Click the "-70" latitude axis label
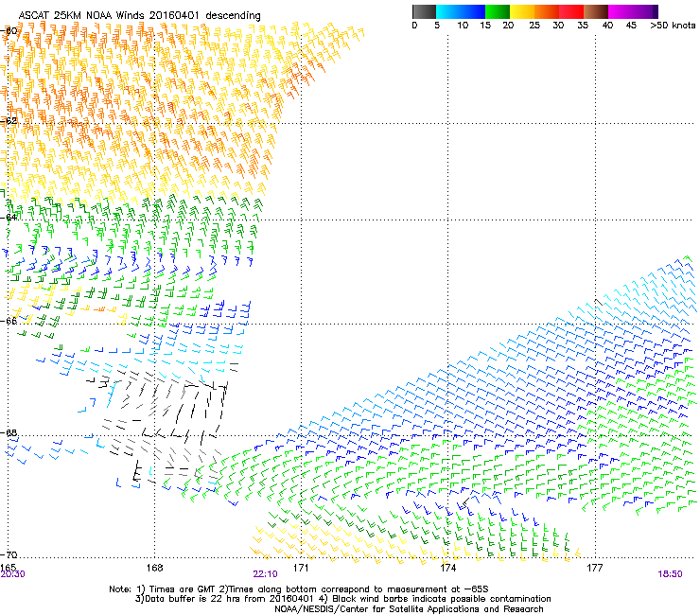The height and width of the screenshot is (615, 700). click(x=9, y=554)
